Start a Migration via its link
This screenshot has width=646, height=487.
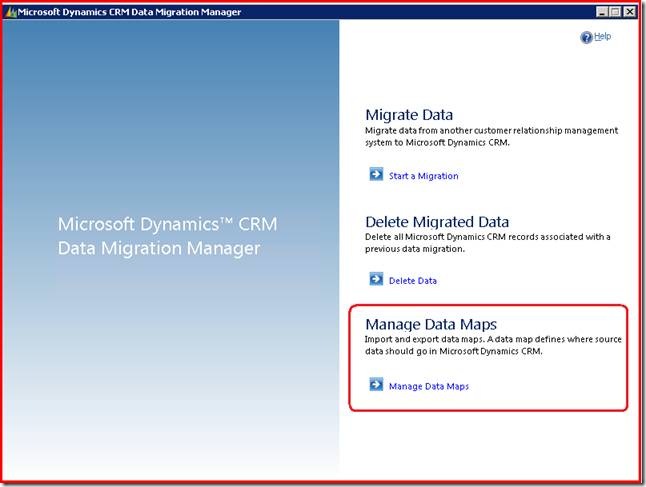pos(423,176)
